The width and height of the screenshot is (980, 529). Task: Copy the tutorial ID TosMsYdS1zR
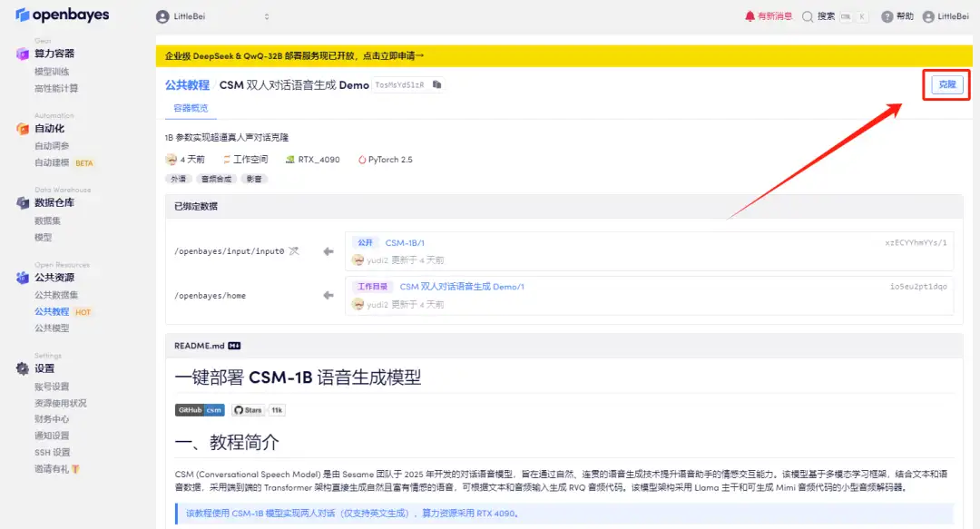(x=436, y=84)
